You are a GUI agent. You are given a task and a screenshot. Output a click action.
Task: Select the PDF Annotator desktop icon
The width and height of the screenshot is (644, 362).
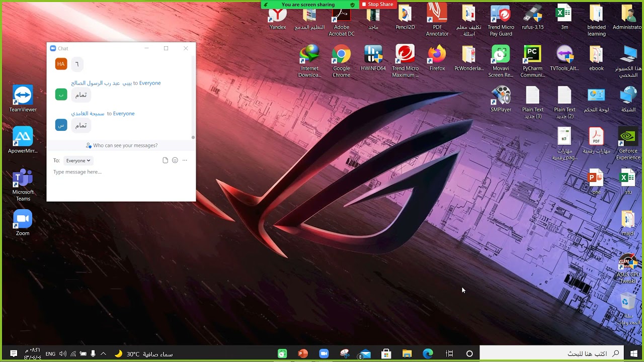(437, 20)
